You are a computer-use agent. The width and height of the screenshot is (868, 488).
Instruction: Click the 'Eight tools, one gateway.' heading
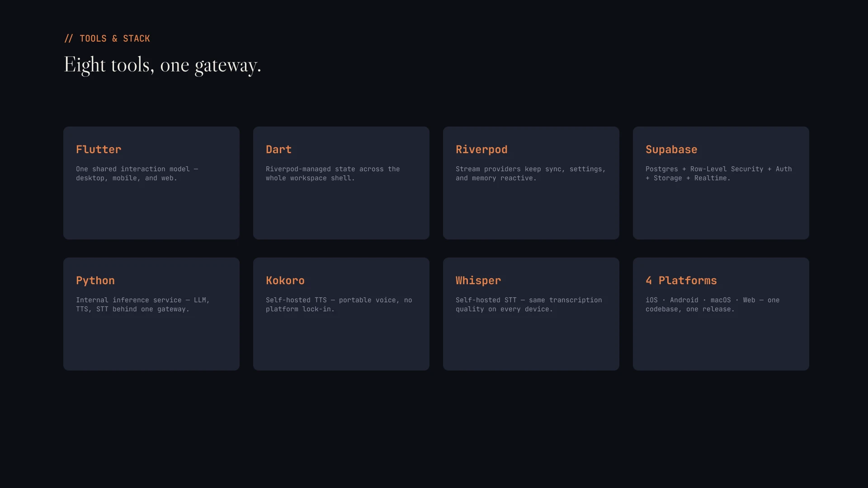coord(162,65)
